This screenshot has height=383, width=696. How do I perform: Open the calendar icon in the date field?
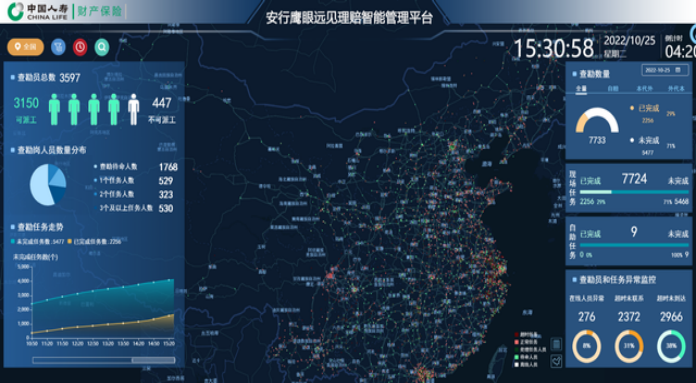click(x=678, y=70)
